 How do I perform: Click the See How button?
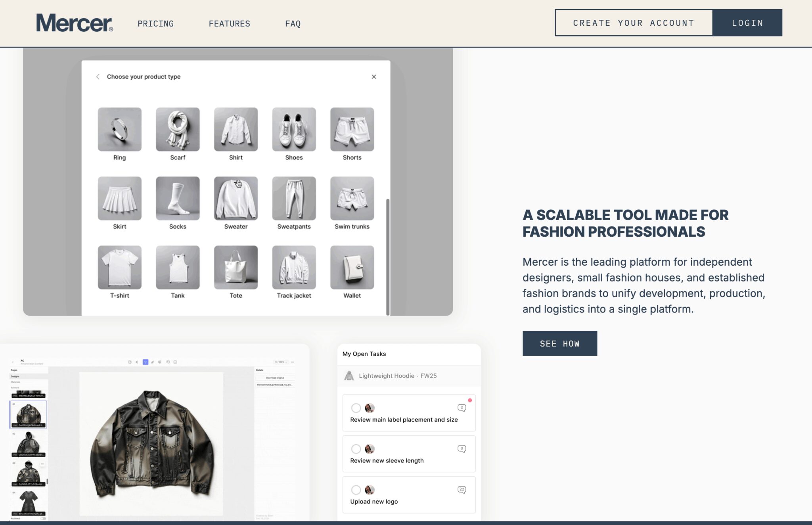(x=559, y=343)
